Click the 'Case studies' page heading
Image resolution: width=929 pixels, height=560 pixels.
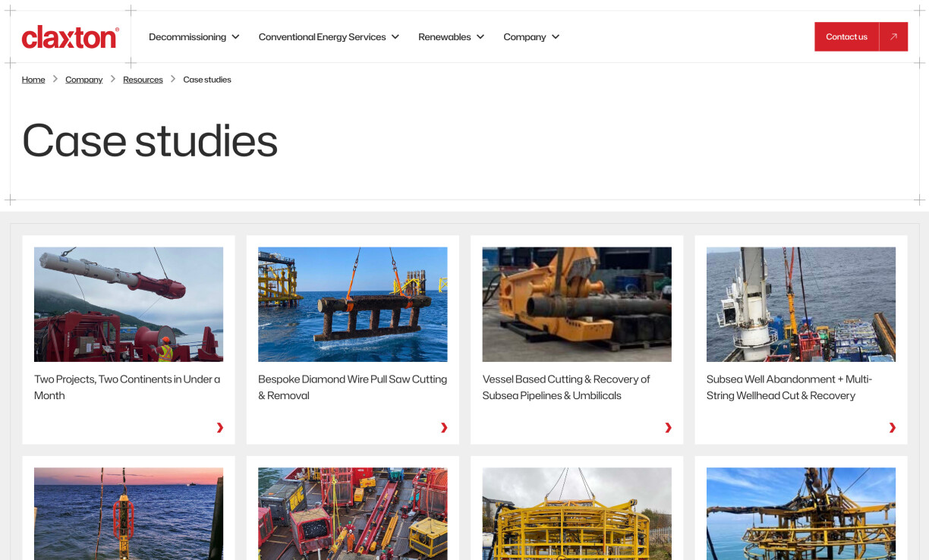pos(150,141)
